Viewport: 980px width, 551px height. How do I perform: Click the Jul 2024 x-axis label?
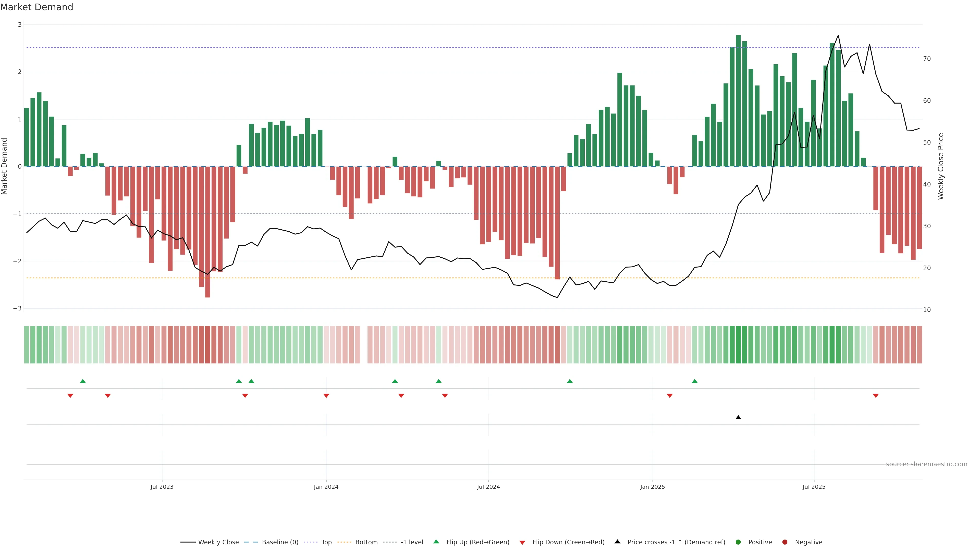click(x=488, y=487)
